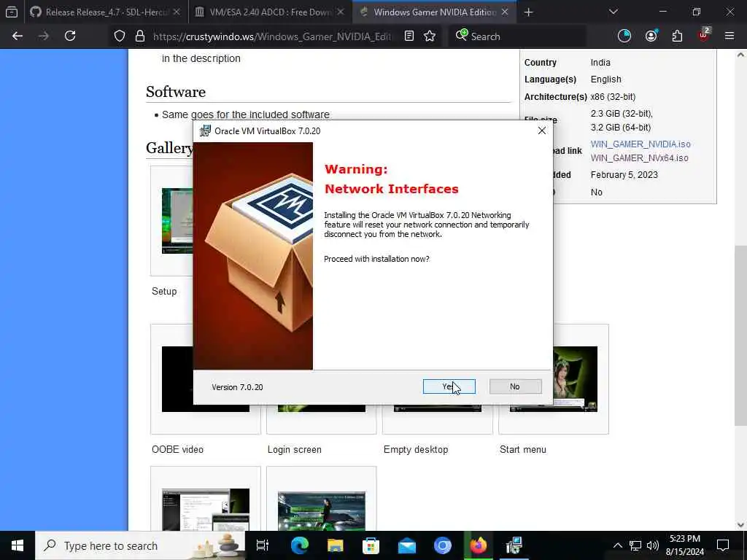Image resolution: width=747 pixels, height=560 pixels.
Task: Open a new browser tab
Action: [528, 12]
